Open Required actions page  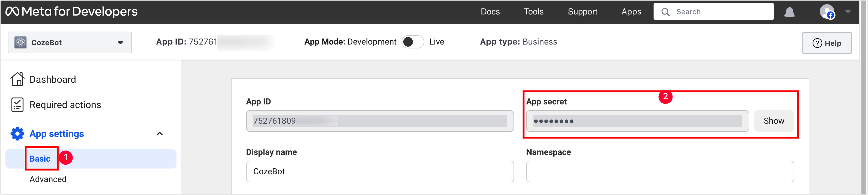tap(65, 105)
